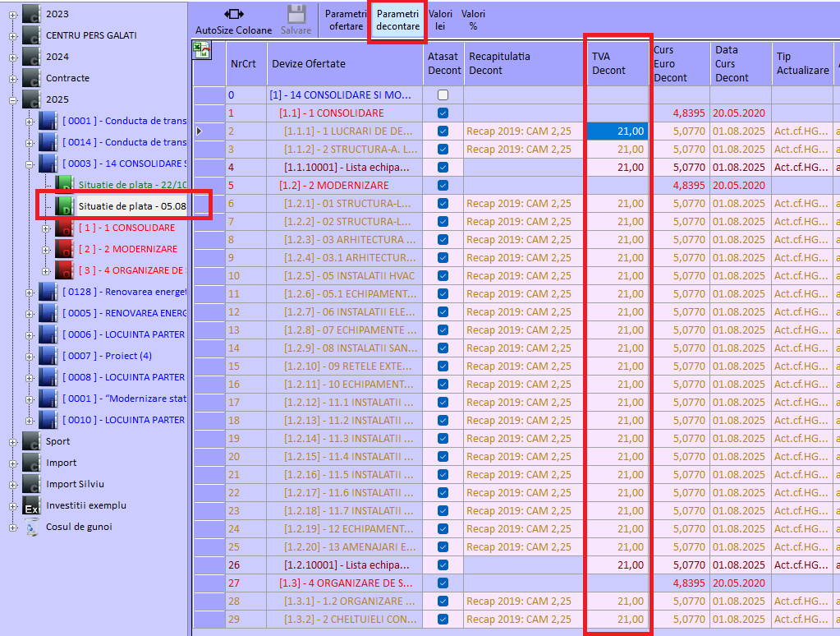
Task: Expand the 2023 tree node
Action: (12, 14)
